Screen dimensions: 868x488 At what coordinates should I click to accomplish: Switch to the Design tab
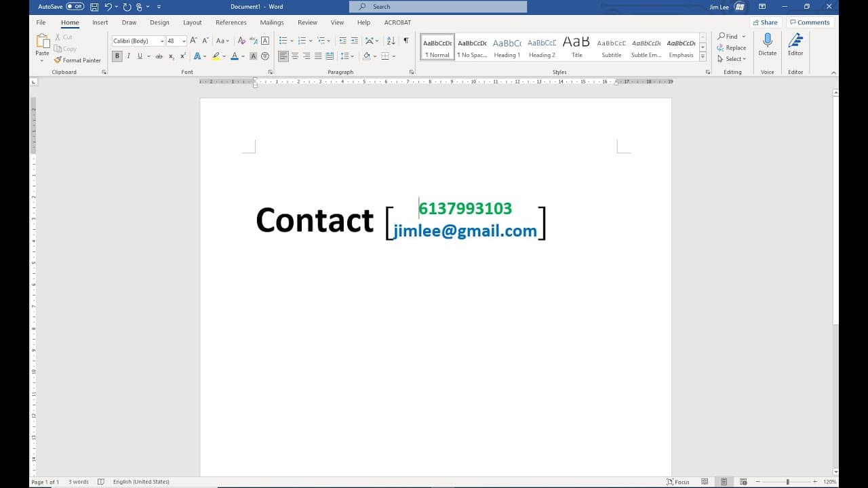[159, 22]
